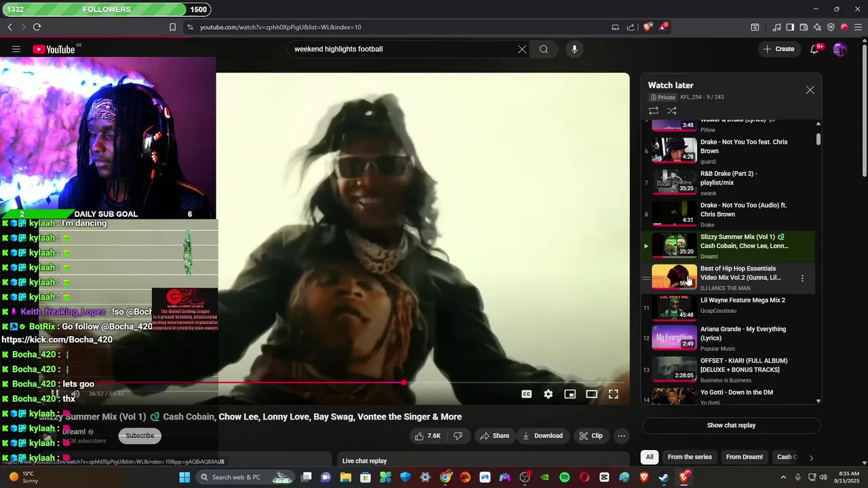Screen dimensions: 868x488
Task: Open video player settings gear
Action: 548,394
